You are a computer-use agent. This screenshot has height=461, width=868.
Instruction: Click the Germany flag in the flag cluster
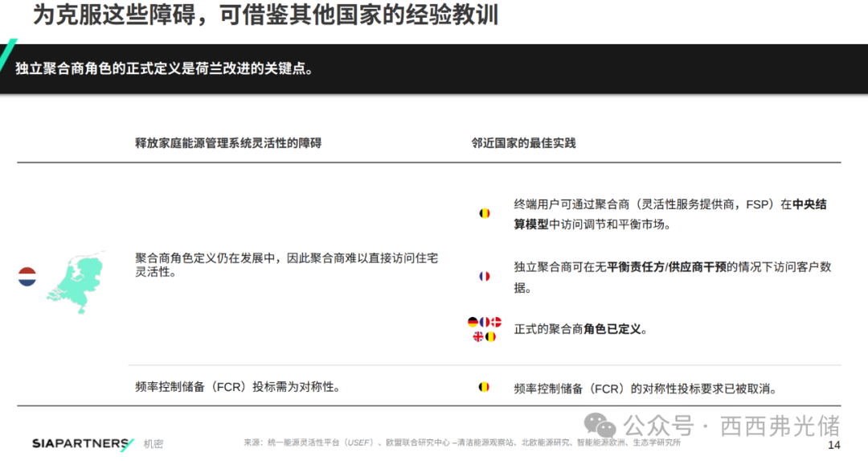point(473,322)
